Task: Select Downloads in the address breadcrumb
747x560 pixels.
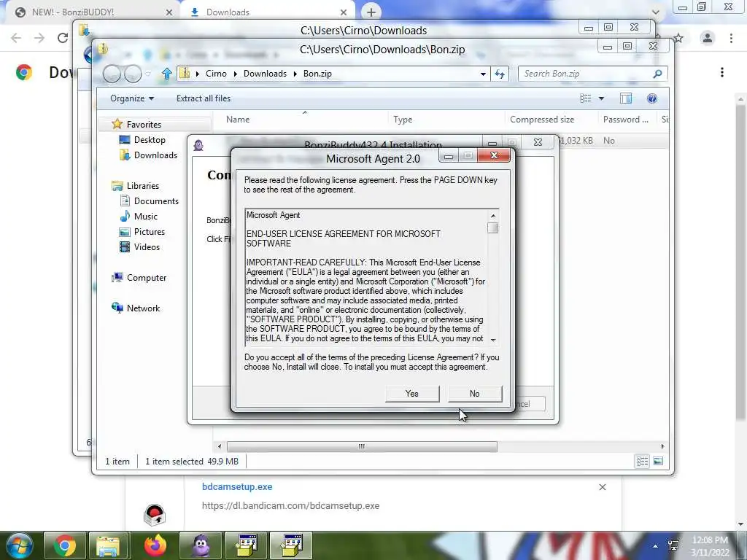Action: pyautogui.click(x=265, y=74)
